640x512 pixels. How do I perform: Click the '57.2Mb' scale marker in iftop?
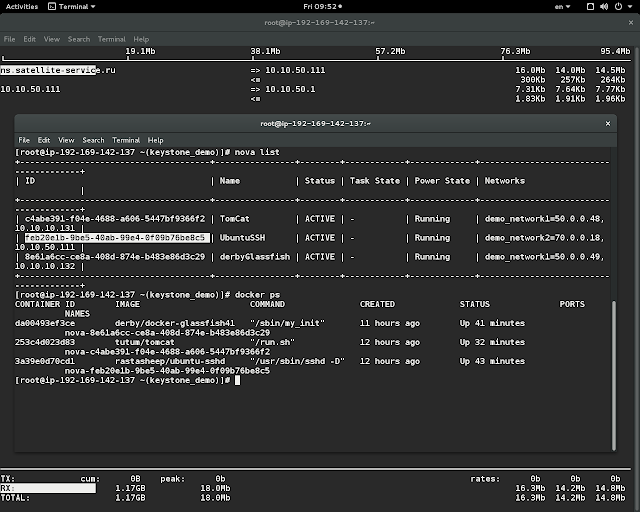pyautogui.click(x=390, y=51)
